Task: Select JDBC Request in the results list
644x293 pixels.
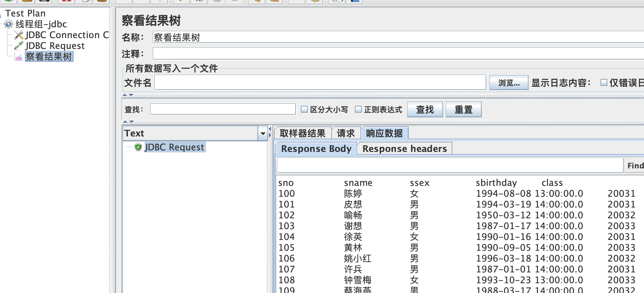Action: [x=174, y=147]
